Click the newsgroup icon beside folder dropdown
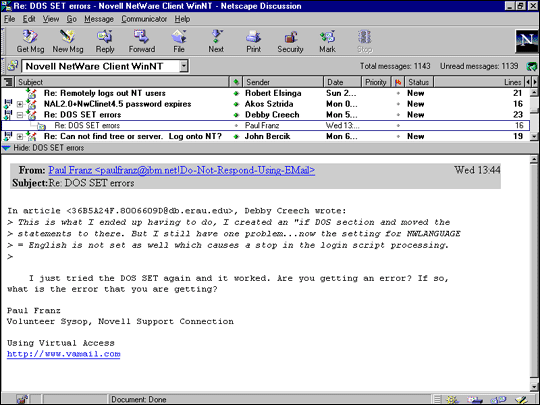The width and height of the screenshot is (540, 405). tap(12, 65)
